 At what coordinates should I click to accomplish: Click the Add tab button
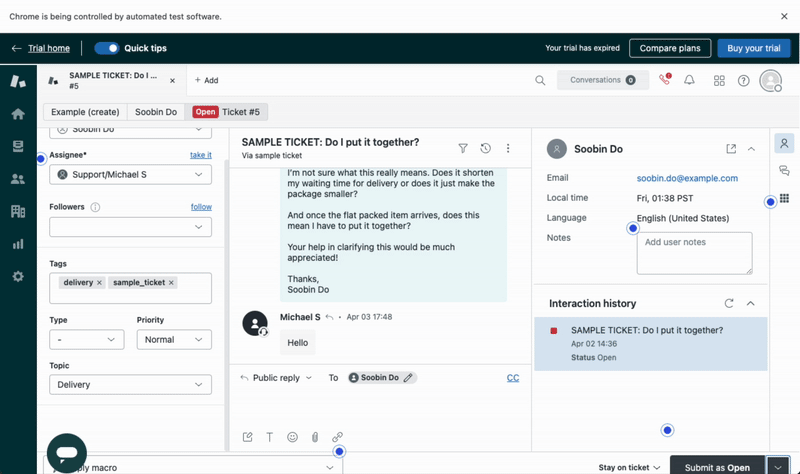coord(207,80)
